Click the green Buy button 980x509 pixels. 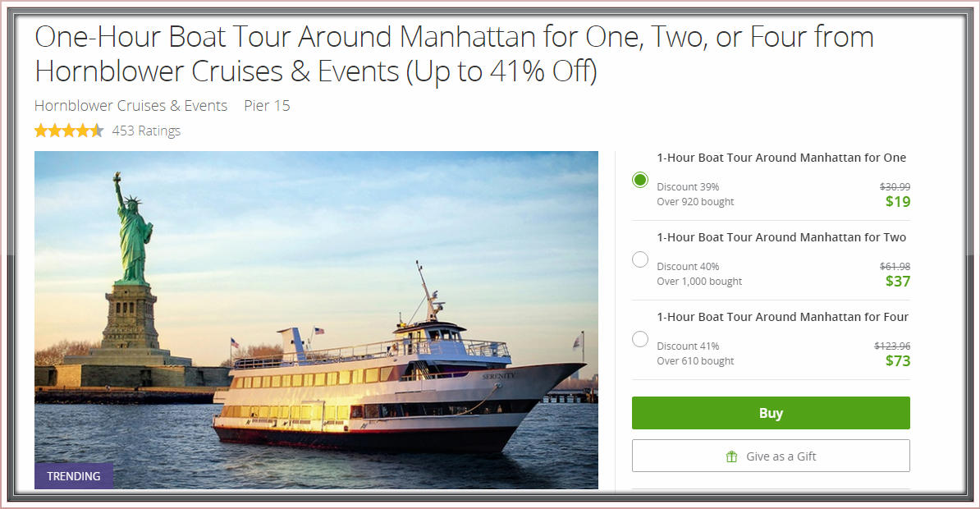coord(770,413)
